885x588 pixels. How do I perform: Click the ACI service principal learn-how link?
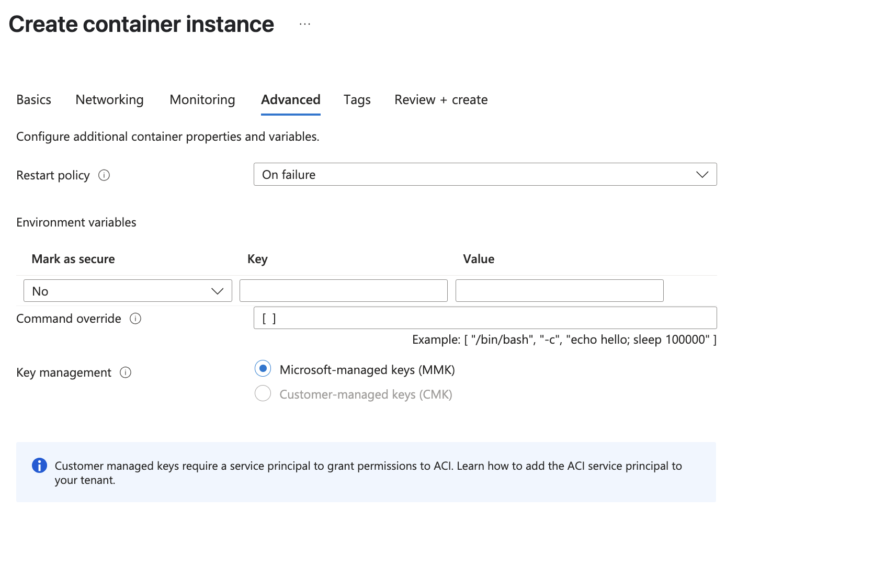pyautogui.click(x=569, y=466)
